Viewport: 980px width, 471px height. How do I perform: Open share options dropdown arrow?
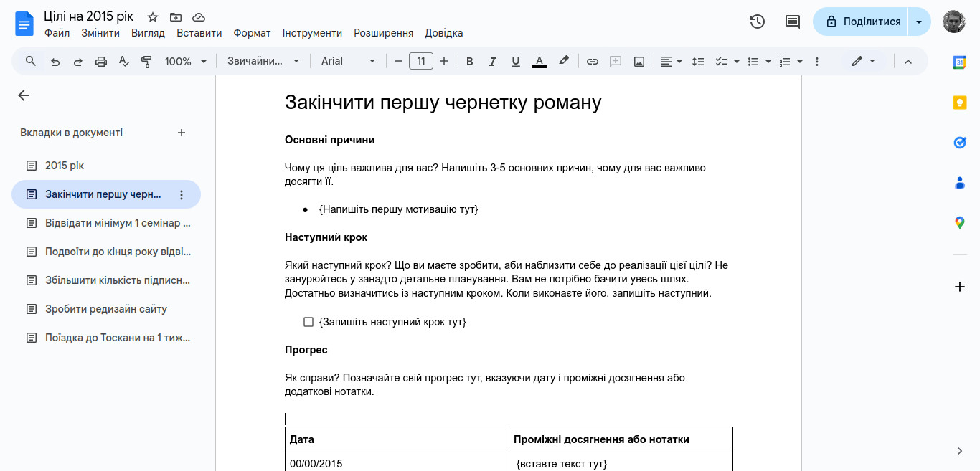coord(919,22)
